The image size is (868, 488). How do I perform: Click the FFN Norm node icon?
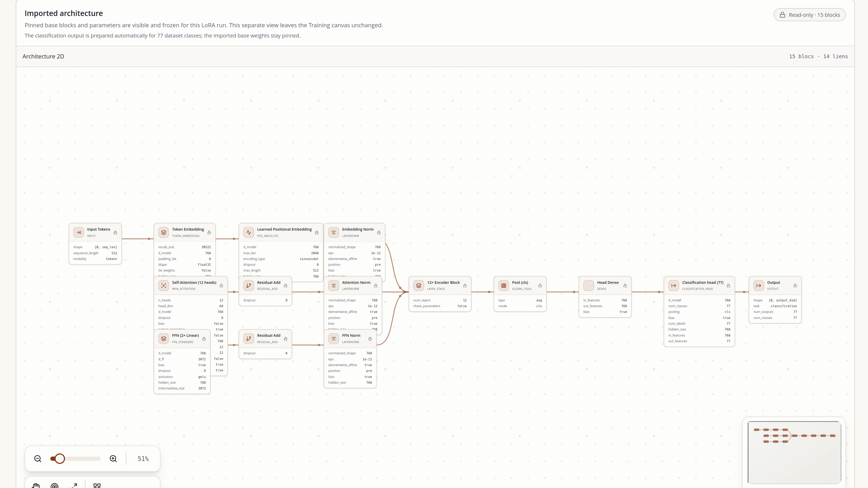[334, 338]
